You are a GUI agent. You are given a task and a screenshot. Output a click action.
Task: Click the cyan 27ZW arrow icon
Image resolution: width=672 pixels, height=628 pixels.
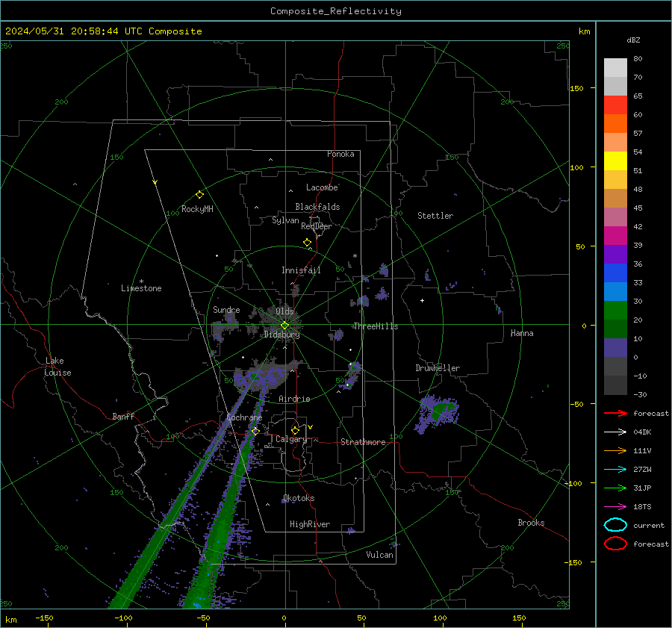tap(615, 470)
